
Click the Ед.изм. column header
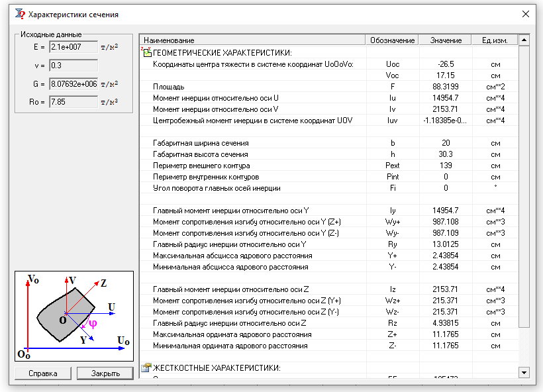point(495,40)
